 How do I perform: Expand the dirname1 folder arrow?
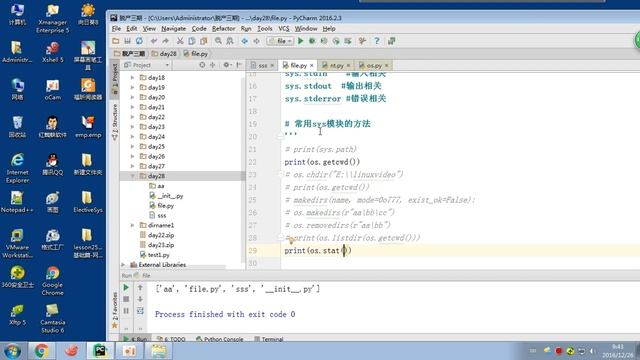(132, 225)
